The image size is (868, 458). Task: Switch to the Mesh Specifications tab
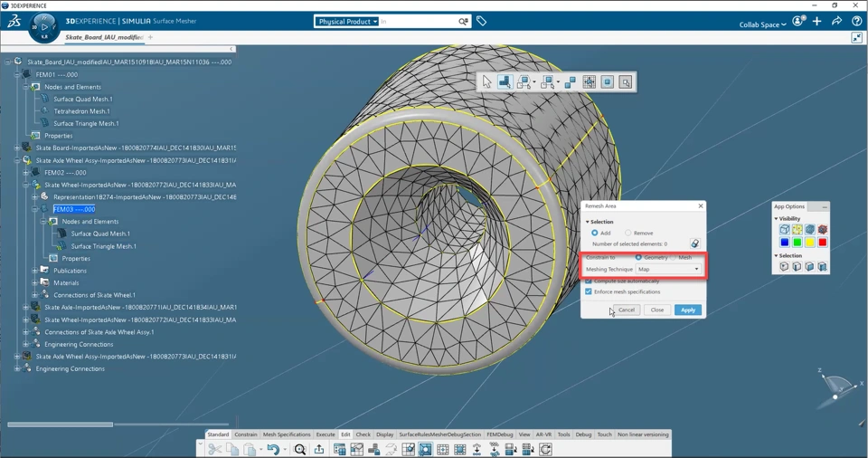pos(287,434)
